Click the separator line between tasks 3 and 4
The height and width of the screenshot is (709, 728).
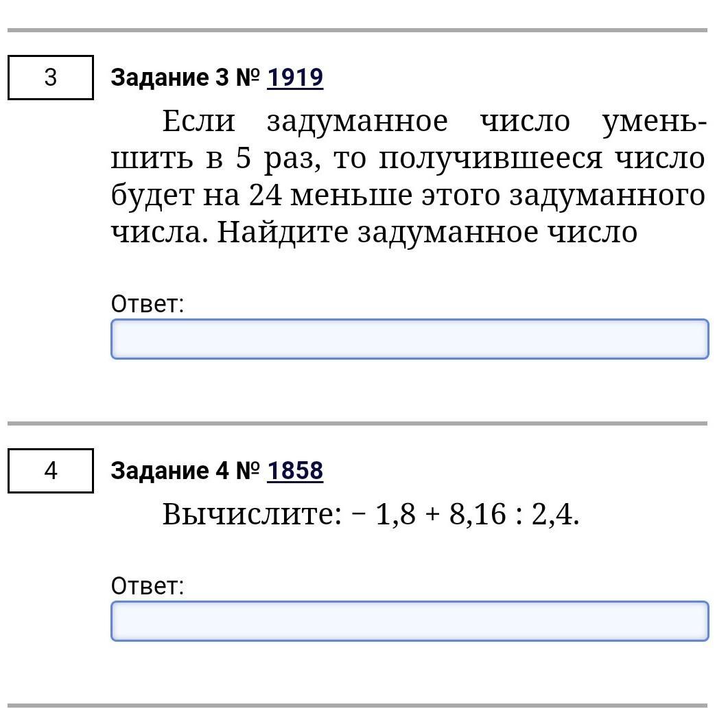(357, 423)
